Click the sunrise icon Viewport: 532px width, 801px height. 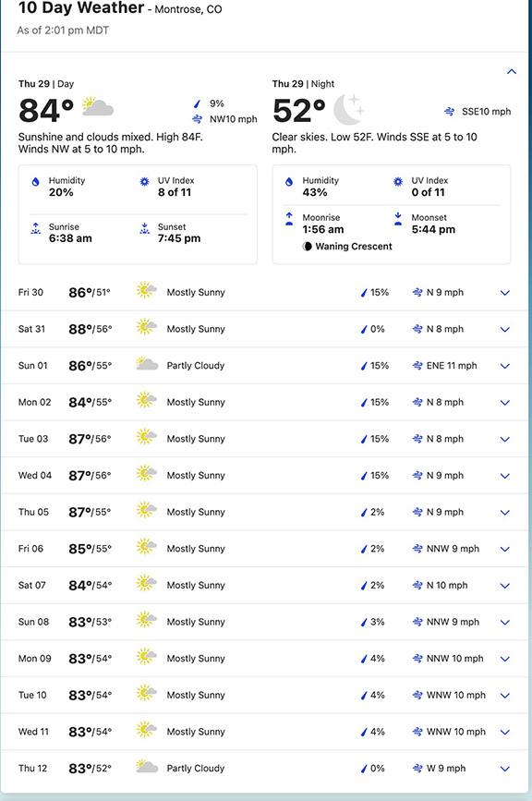(35, 228)
